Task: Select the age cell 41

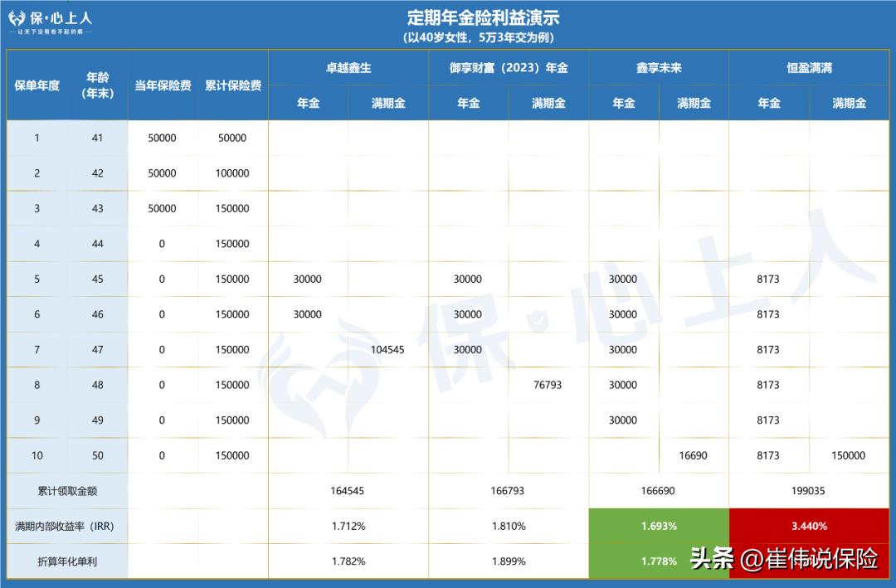Action: pos(98,138)
